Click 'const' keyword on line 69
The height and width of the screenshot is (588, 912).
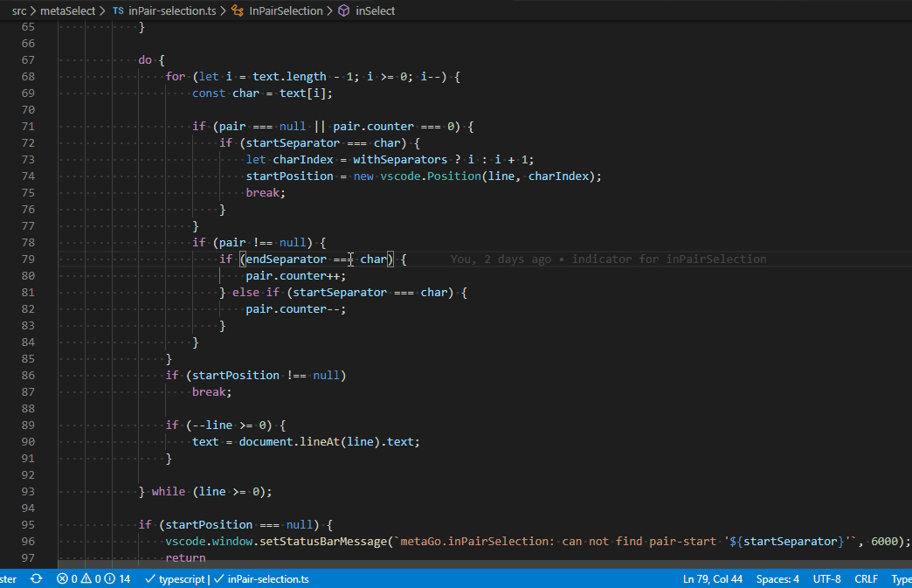[x=209, y=93]
